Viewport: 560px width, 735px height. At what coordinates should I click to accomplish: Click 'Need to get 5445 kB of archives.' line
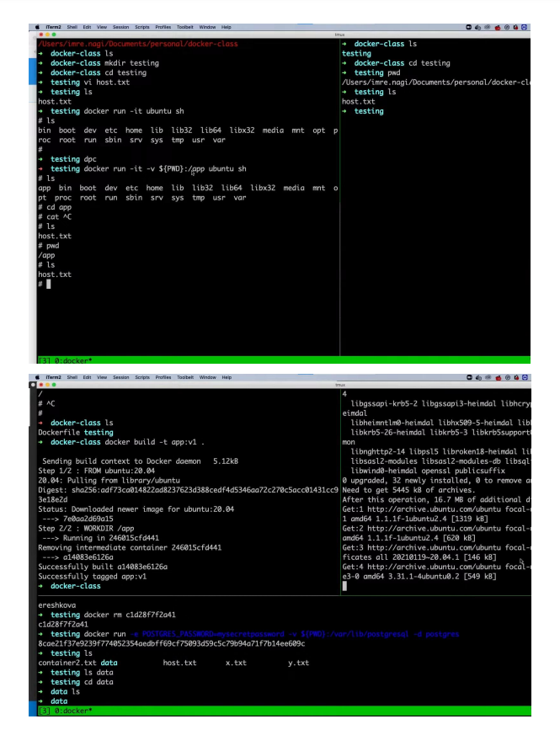(x=408, y=490)
